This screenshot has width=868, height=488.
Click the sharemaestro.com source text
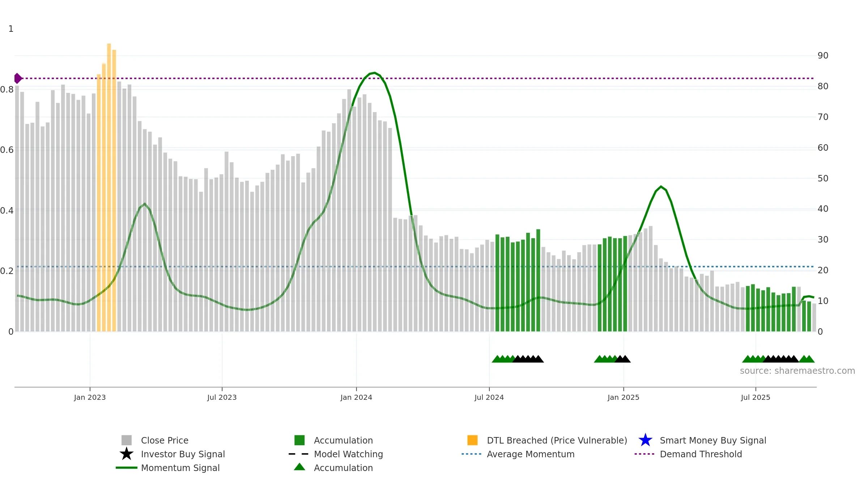click(x=797, y=371)
